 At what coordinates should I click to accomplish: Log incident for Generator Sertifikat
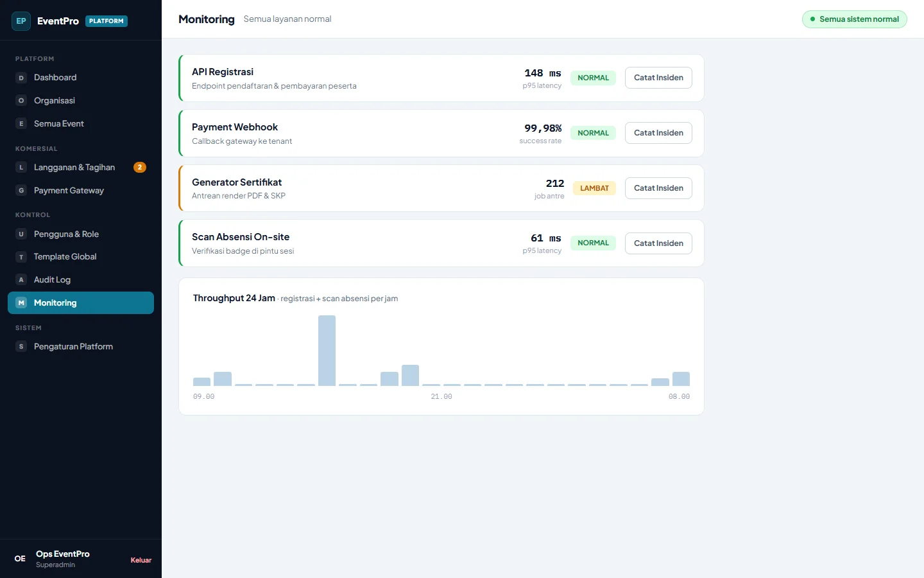tap(658, 188)
